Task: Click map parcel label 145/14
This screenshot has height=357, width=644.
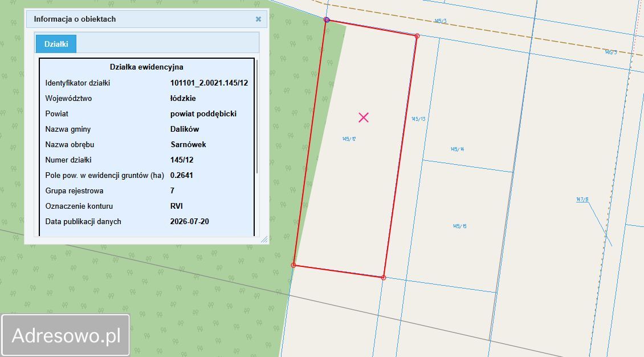Action: pos(457,149)
